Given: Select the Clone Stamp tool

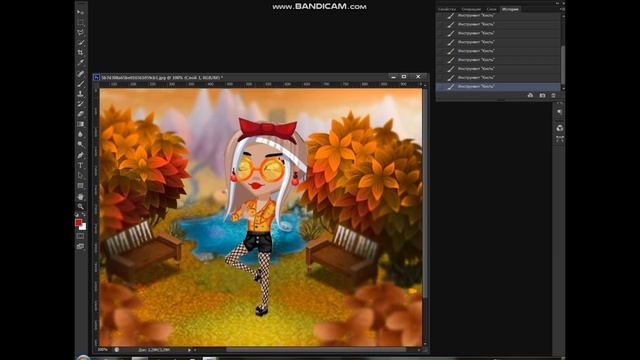Looking at the screenshot, I should 80,94.
